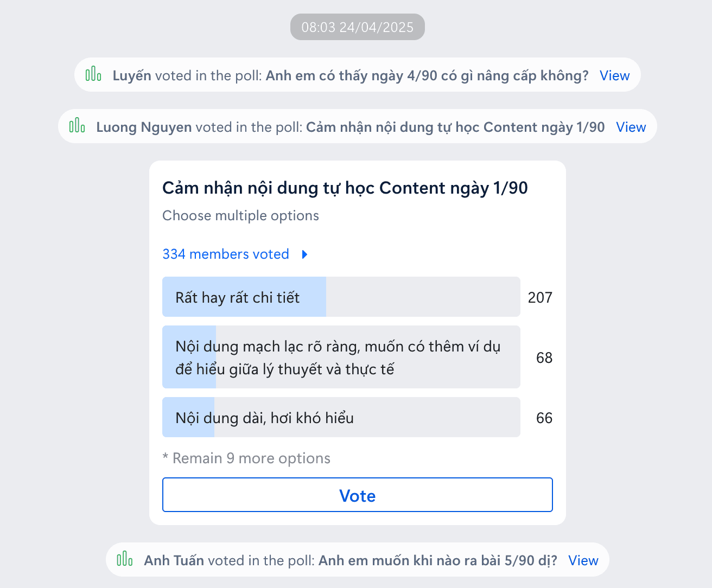Click the poll card title 'Cảm nhận nội dung tự học Content'
This screenshot has height=588, width=712.
pos(345,188)
